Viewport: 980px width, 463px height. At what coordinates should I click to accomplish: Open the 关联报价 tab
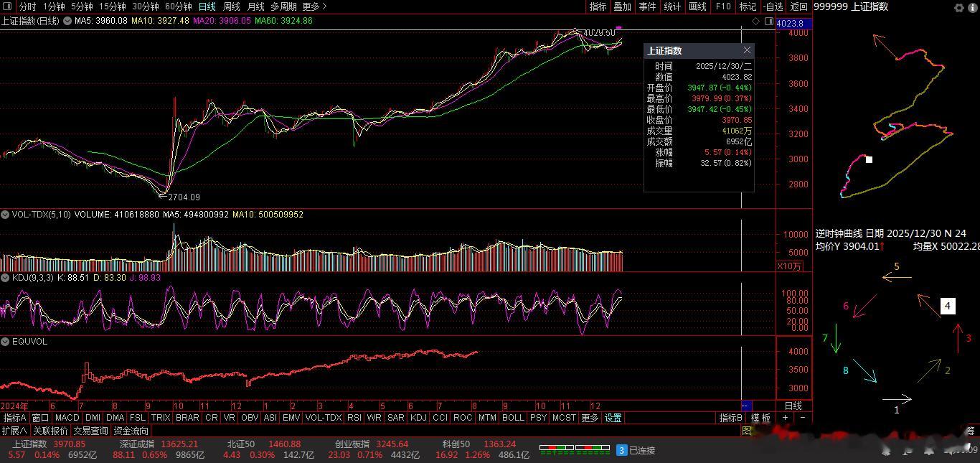(x=51, y=431)
